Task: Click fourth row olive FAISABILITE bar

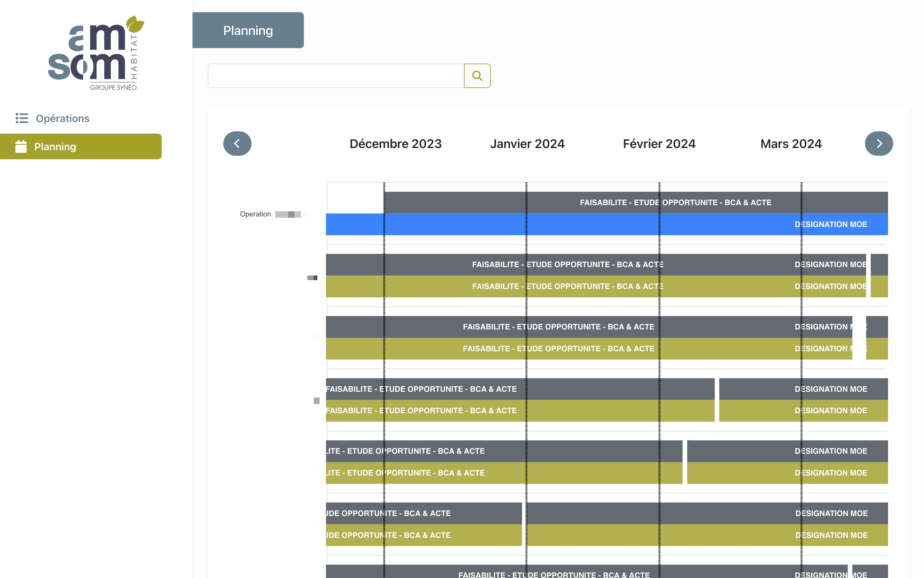Action: click(x=520, y=411)
